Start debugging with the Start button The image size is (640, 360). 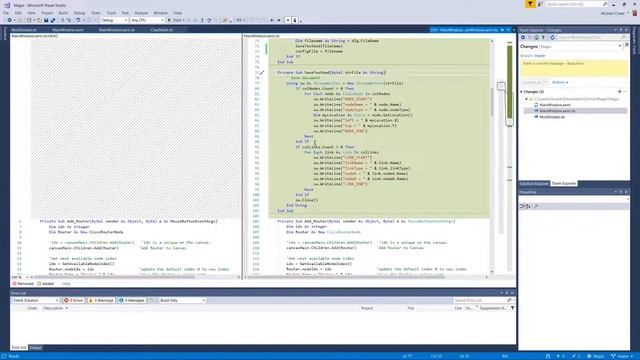click(175, 20)
